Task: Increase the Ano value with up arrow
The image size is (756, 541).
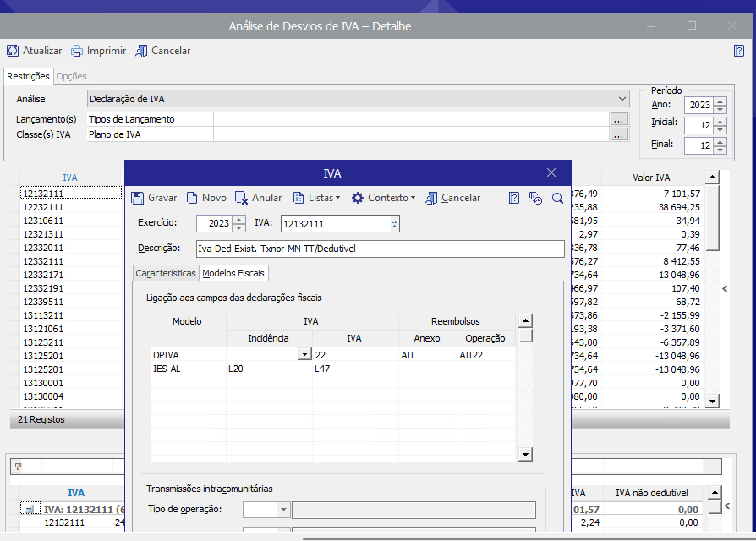Action: pyautogui.click(x=720, y=101)
